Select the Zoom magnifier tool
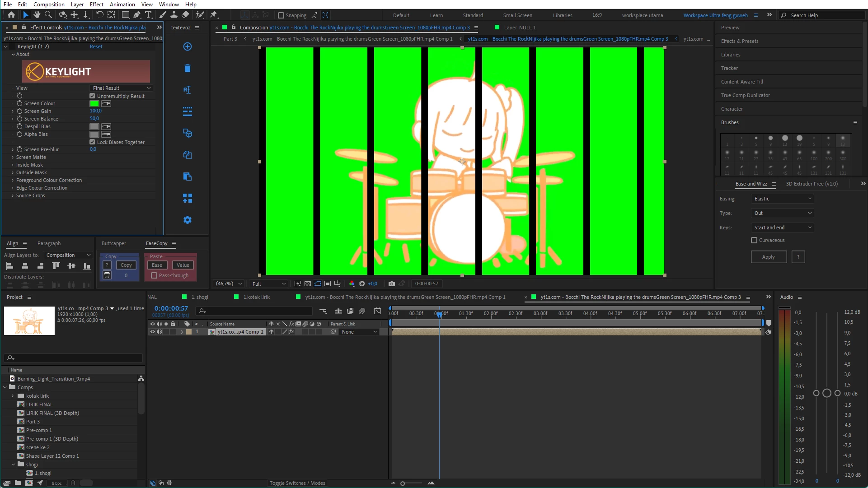Viewport: 868px width, 488px height. tap(48, 15)
